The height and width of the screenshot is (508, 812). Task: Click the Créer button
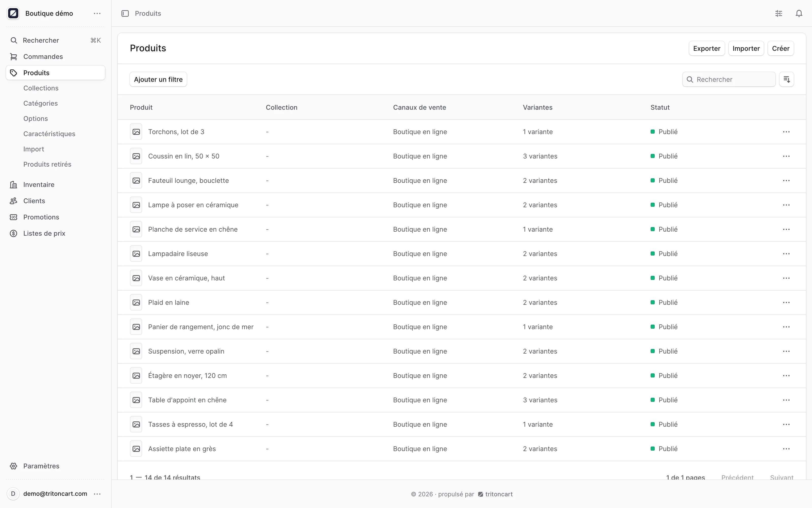click(x=781, y=48)
